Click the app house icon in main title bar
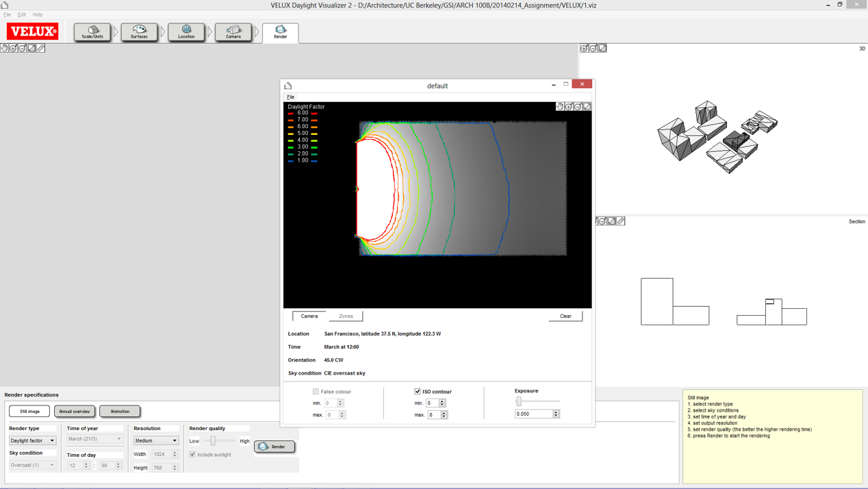Viewport: 868px width, 489px height. (x=5, y=5)
